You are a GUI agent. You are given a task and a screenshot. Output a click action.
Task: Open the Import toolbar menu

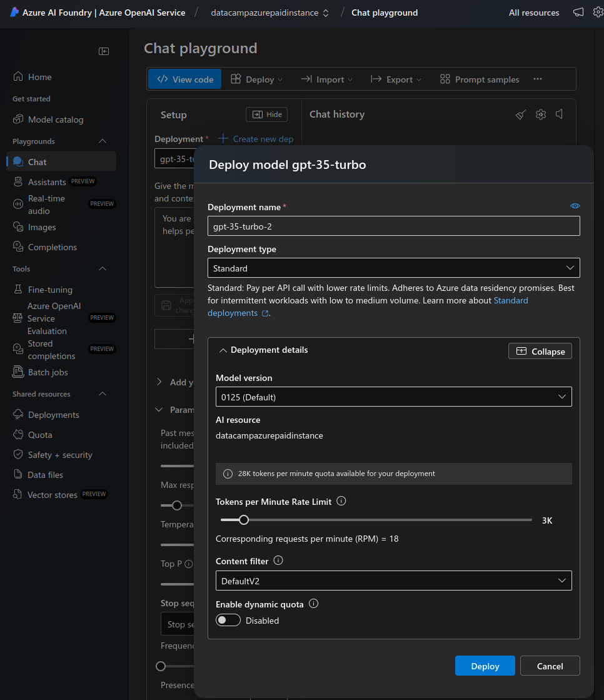pos(327,79)
